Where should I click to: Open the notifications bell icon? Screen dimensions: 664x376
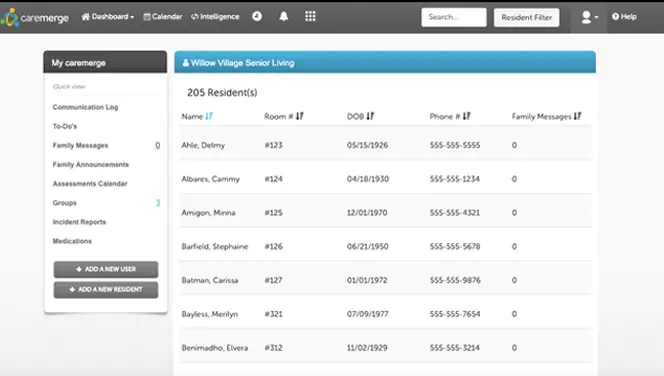(284, 16)
